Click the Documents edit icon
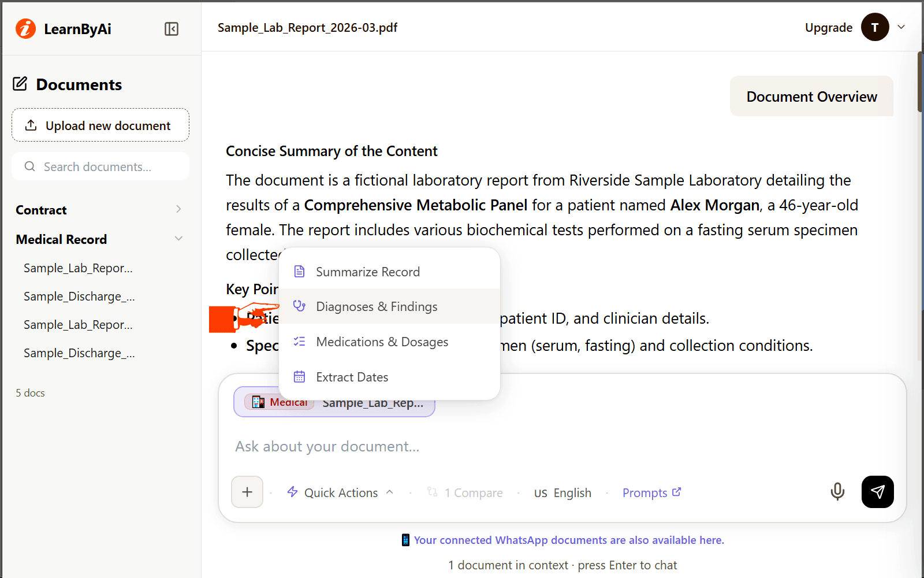The image size is (924, 578). click(x=20, y=84)
